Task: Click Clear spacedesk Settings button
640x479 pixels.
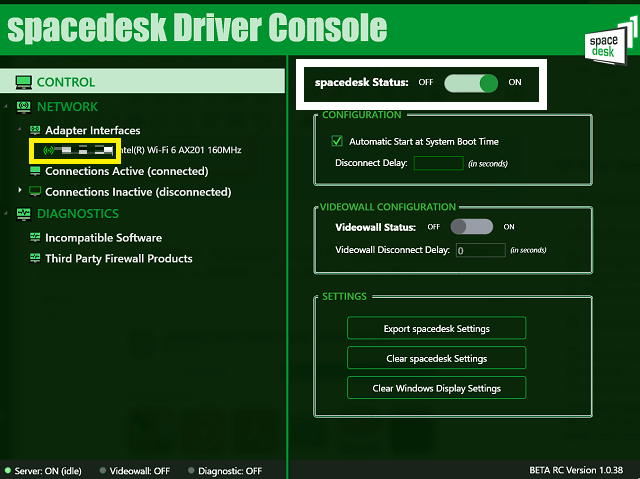Action: coord(436,358)
